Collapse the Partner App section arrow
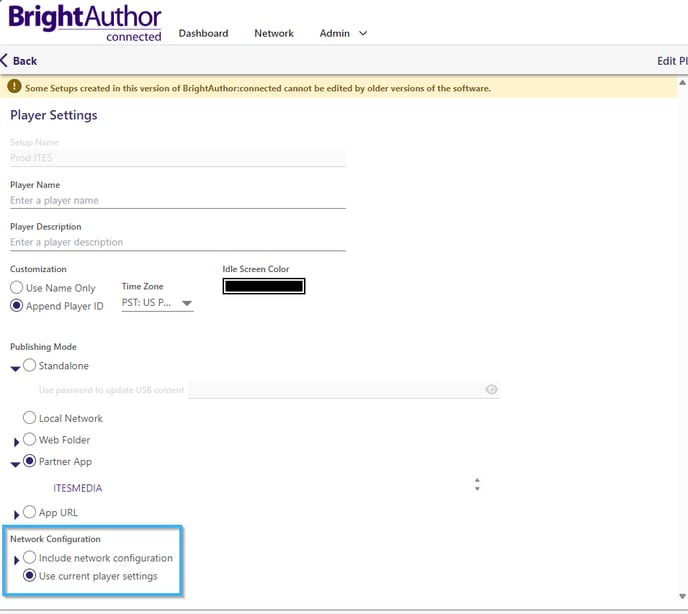 [x=15, y=465]
